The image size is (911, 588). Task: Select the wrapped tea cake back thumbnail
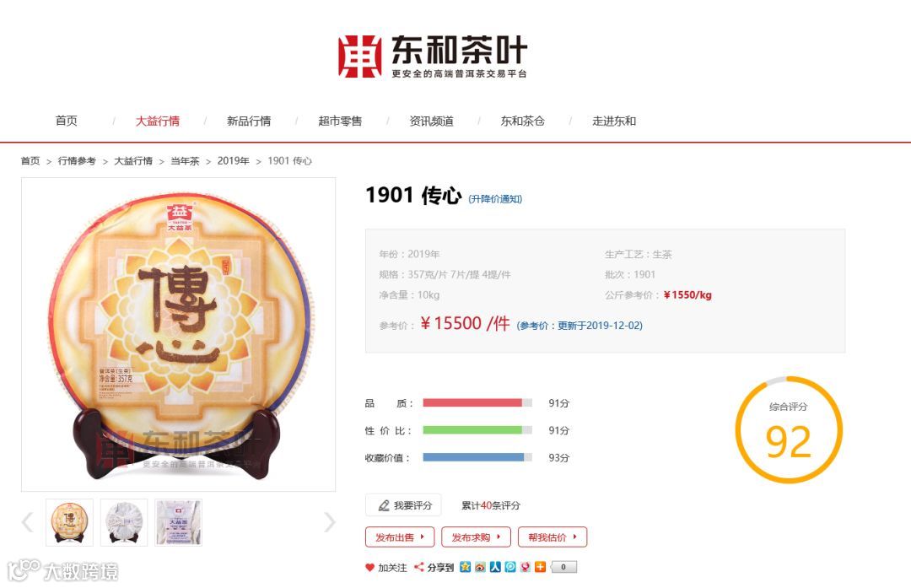click(124, 521)
